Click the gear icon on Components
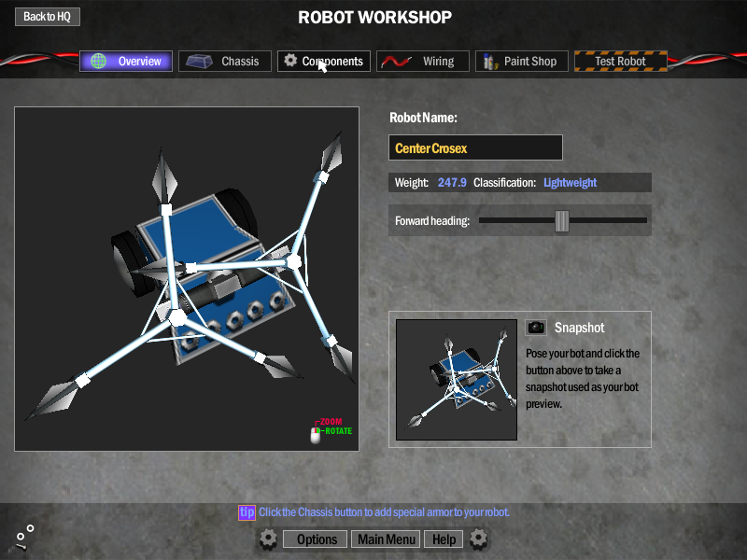Image resolution: width=747 pixels, height=560 pixels. [x=290, y=60]
